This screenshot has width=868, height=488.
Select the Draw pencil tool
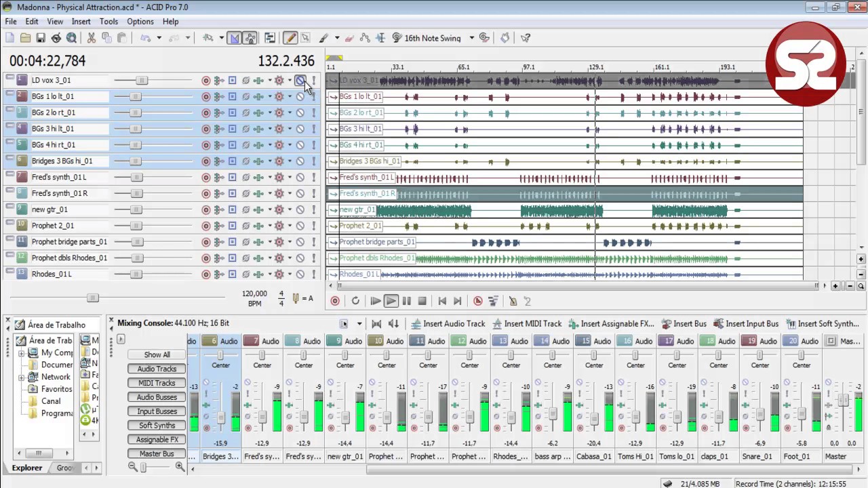point(290,38)
